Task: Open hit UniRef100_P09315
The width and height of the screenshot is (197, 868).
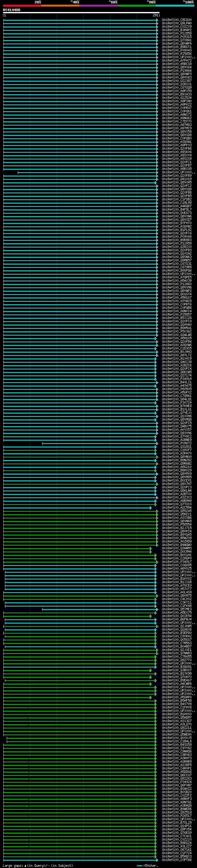Action: click(x=177, y=37)
